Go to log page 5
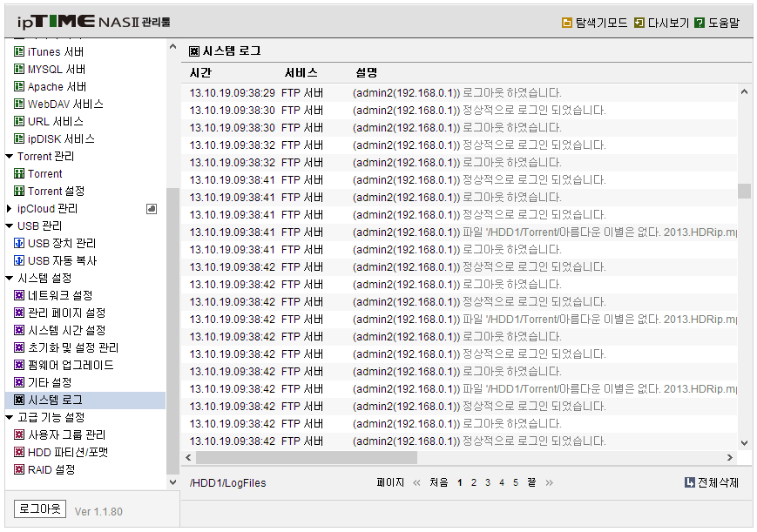The width and height of the screenshot is (757, 532). pyautogui.click(x=516, y=482)
